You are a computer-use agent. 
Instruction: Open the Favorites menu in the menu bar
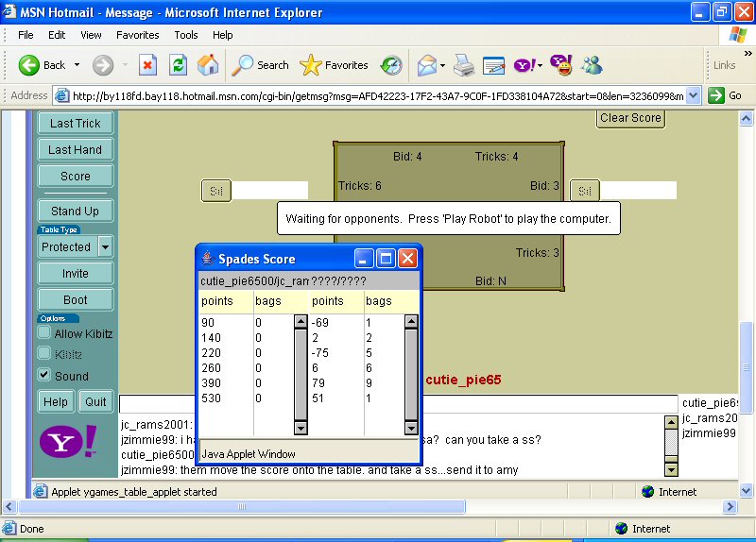pyautogui.click(x=138, y=35)
